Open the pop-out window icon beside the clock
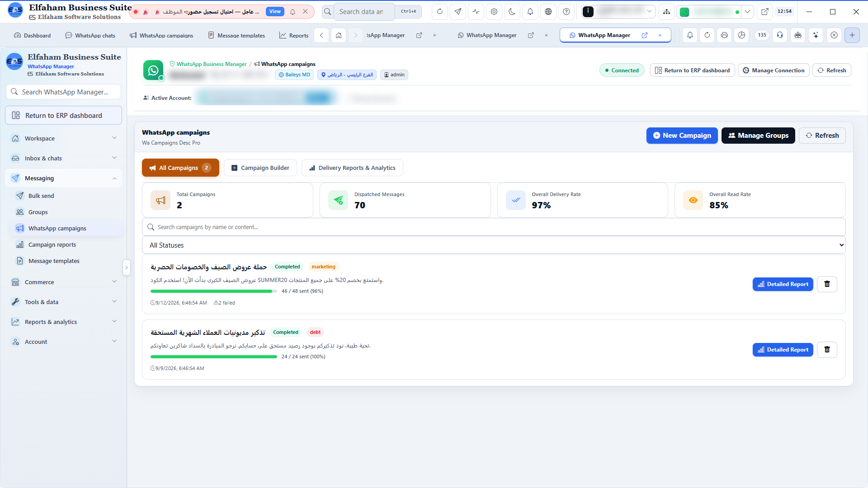868x488 pixels. click(764, 12)
